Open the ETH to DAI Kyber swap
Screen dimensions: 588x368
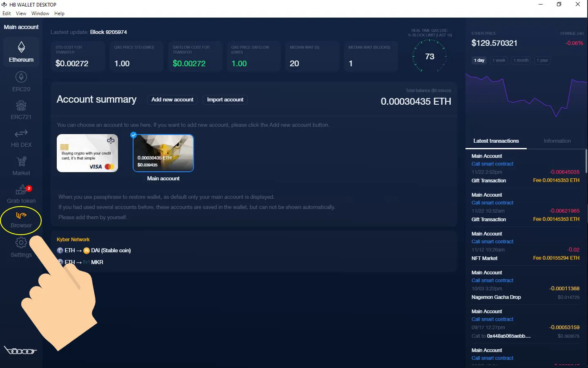coord(94,250)
